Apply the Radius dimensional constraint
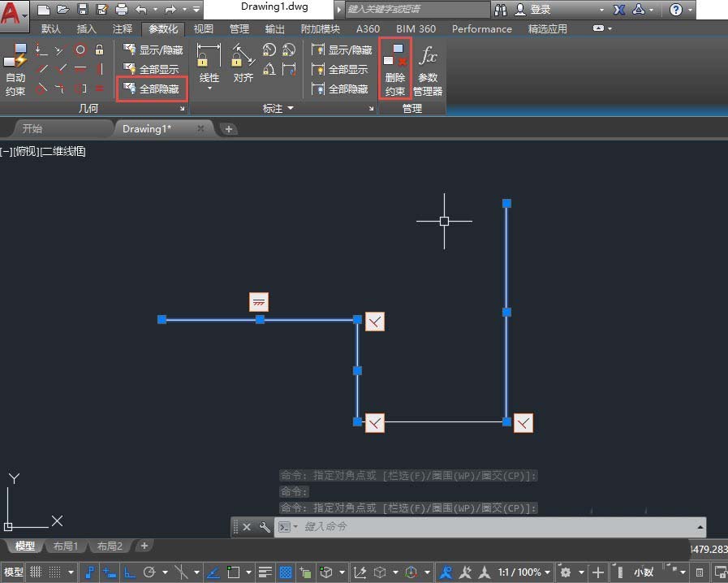This screenshot has height=583, width=728. 269,50
